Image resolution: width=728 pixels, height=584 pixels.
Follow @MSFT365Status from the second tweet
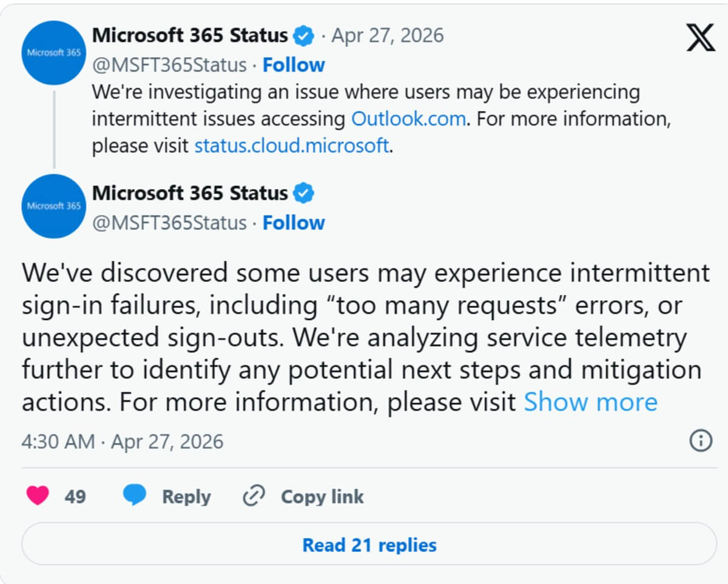coord(294,223)
